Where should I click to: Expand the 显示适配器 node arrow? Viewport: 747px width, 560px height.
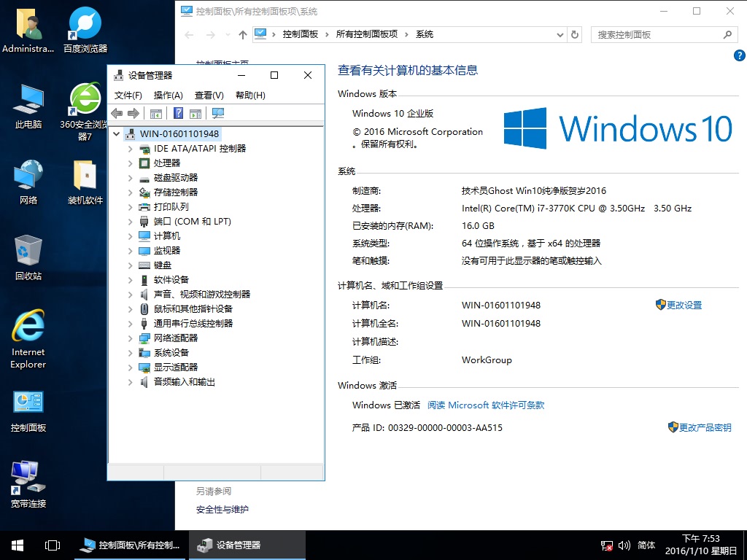(x=130, y=367)
